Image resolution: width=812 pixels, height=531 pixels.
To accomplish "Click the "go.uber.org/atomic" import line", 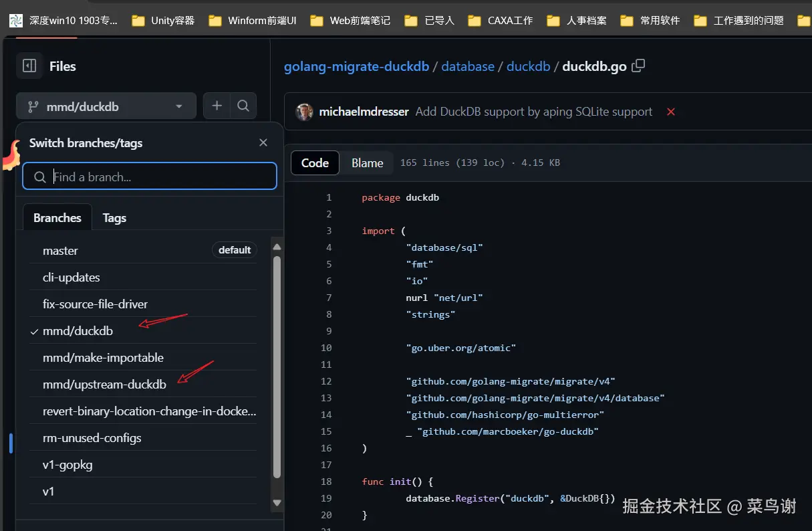I will [460, 348].
